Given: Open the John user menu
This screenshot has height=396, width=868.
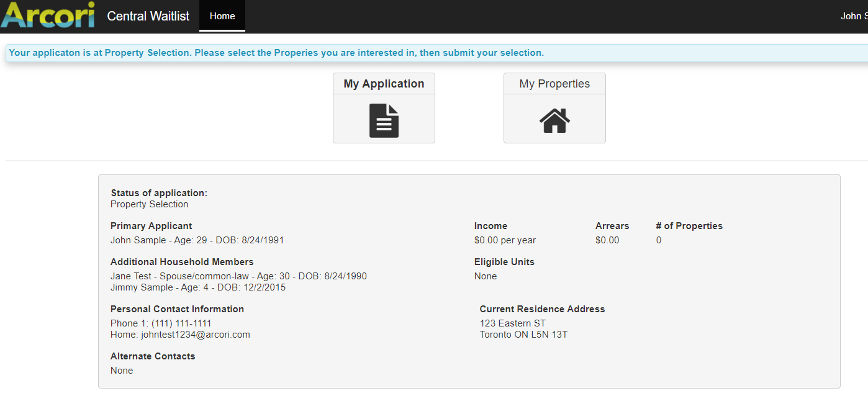Looking at the screenshot, I should (854, 16).
